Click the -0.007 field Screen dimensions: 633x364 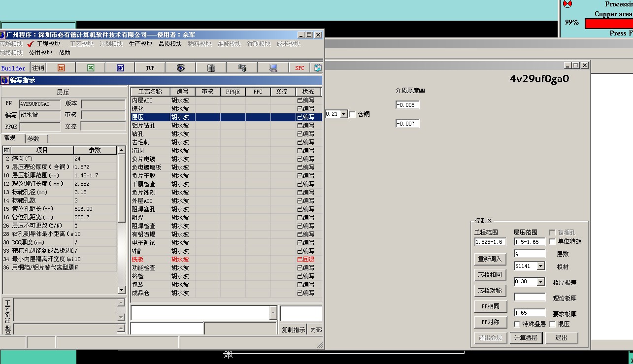[x=407, y=124]
